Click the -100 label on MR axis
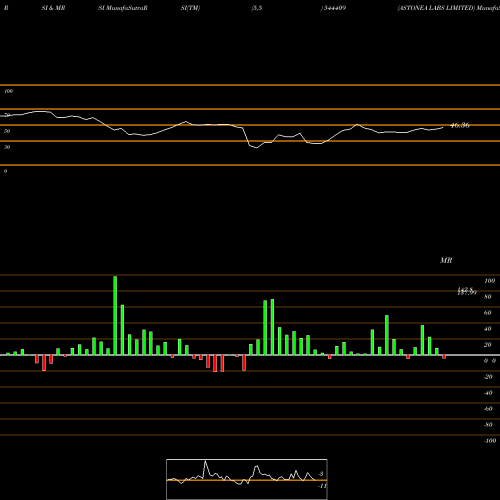This screenshot has height=500, width=500. [x=490, y=441]
